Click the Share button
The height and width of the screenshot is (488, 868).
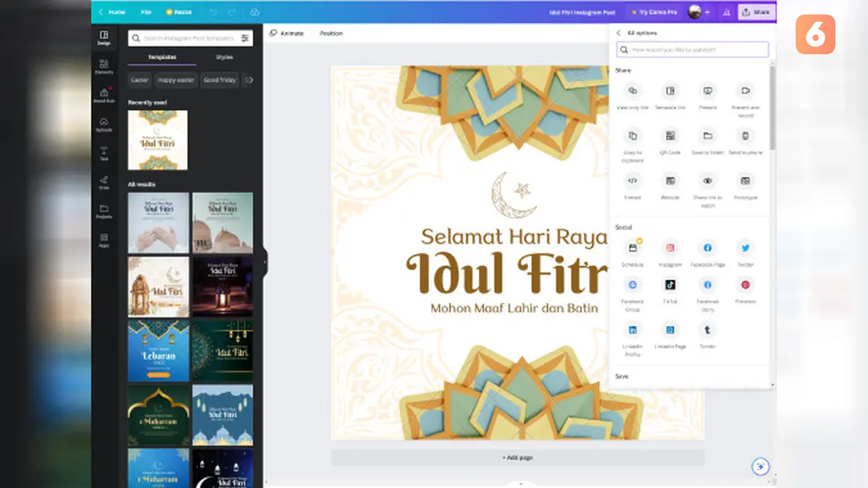tap(756, 12)
